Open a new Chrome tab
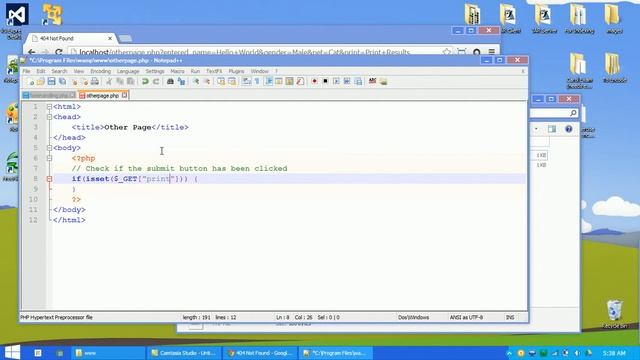The width and height of the screenshot is (640, 360). 125,39
